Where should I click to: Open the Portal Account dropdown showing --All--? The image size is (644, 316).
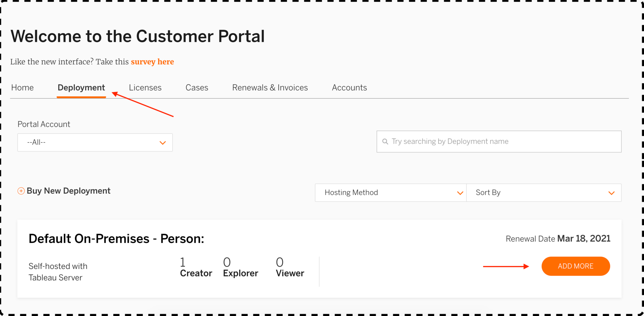click(95, 143)
